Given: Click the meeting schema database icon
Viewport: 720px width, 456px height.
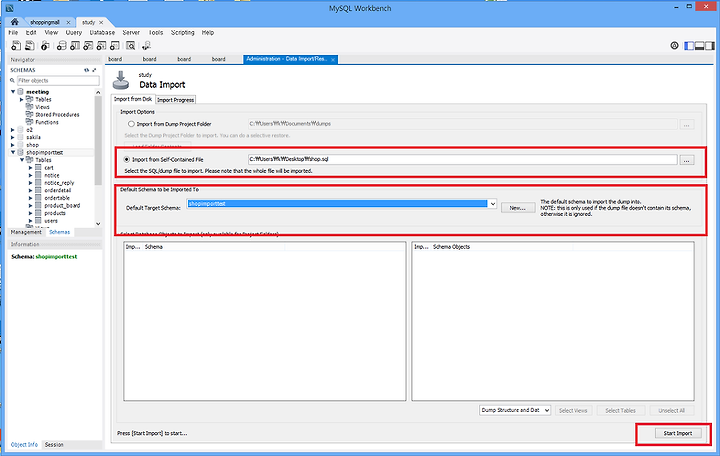Looking at the screenshot, I should click(21, 92).
